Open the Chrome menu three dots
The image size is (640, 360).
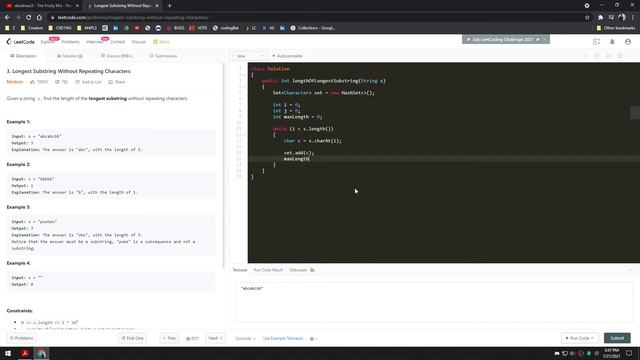click(x=633, y=18)
